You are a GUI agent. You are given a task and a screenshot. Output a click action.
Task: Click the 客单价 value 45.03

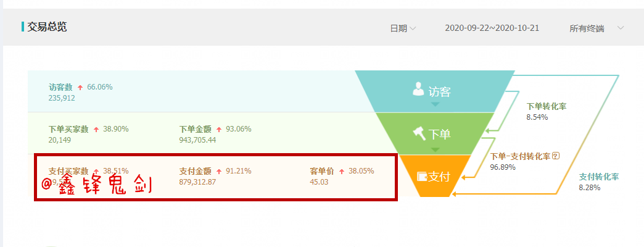coord(319,182)
